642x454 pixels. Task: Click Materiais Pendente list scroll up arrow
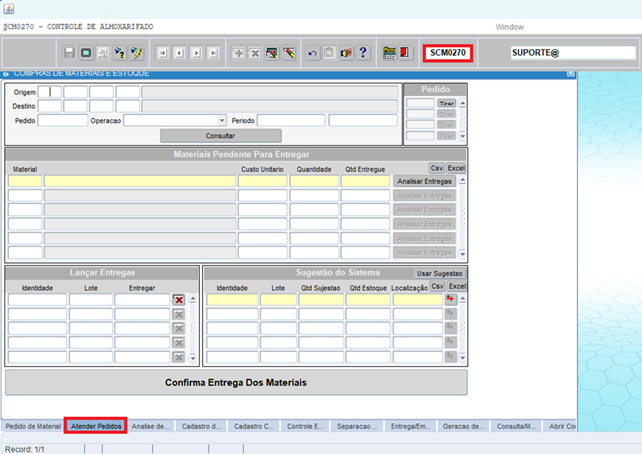[462, 180]
